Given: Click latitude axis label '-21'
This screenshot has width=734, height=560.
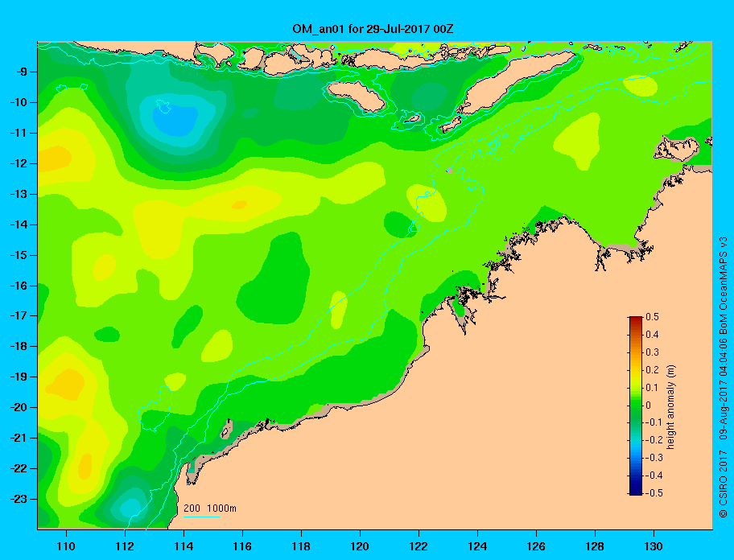Looking at the screenshot, I should [x=19, y=438].
